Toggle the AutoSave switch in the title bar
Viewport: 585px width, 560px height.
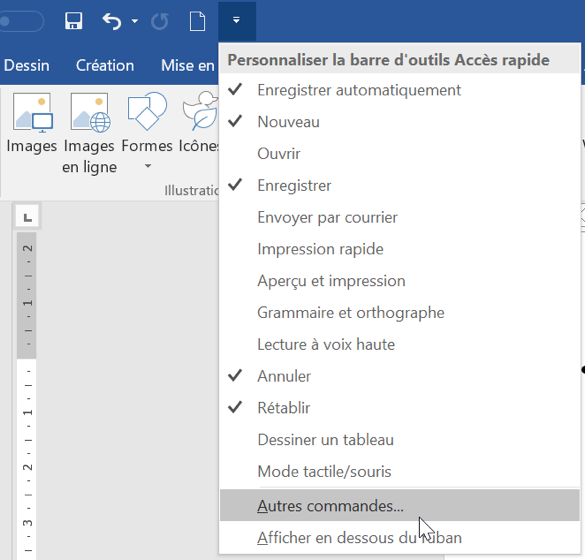22,21
